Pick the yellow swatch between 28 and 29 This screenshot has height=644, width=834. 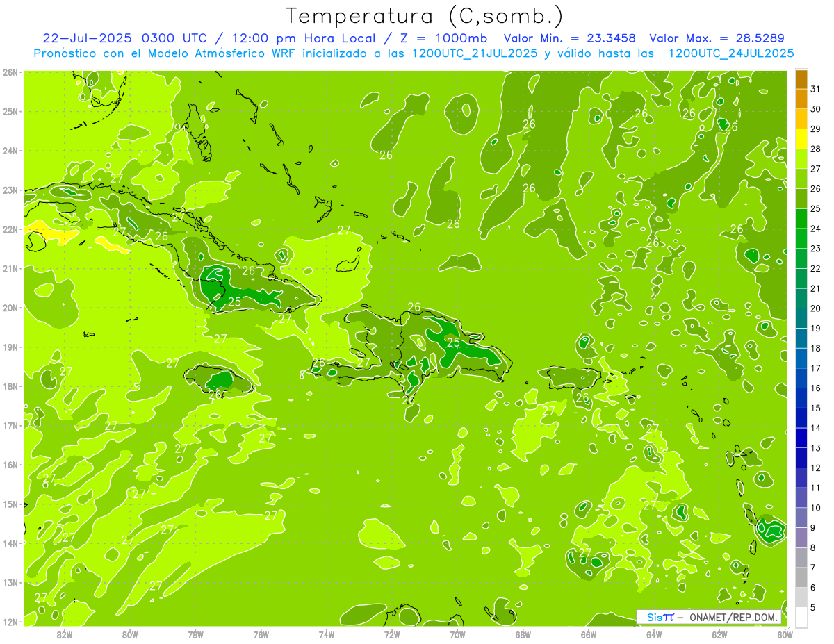pos(801,139)
